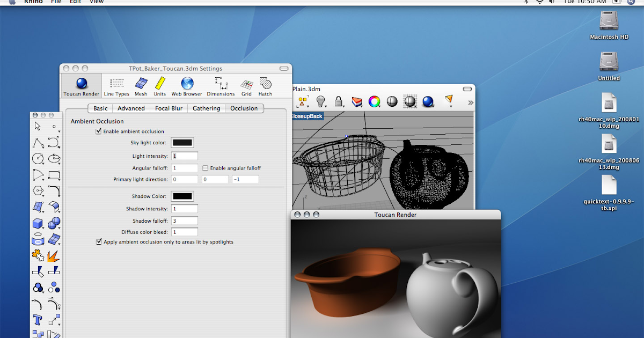Open the Layers dropdown in Plain.3dm toolbar
Viewport: 644px width, 338px height.
click(357, 101)
